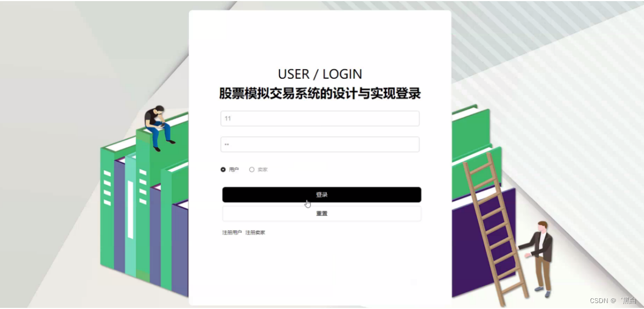
Task: Select the 卖家 radio button circle
Action: tap(252, 169)
